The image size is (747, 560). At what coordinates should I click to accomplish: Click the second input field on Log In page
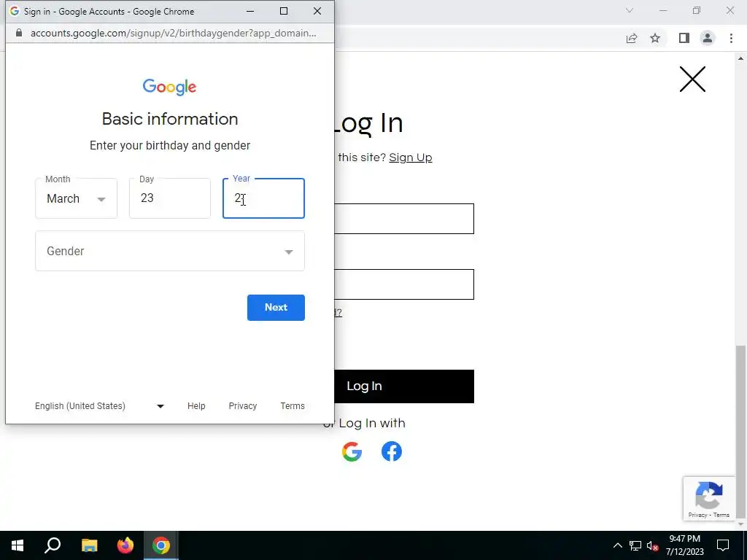tap(404, 284)
